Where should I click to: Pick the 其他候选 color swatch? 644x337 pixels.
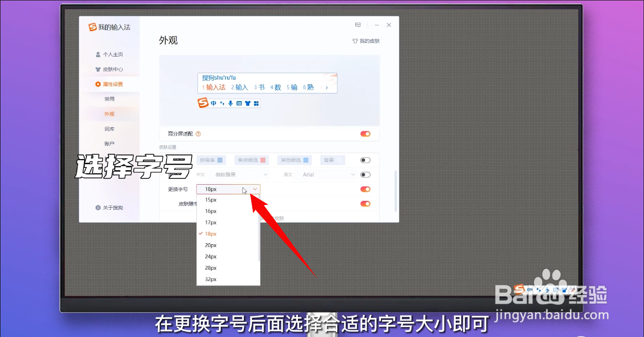click(306, 160)
